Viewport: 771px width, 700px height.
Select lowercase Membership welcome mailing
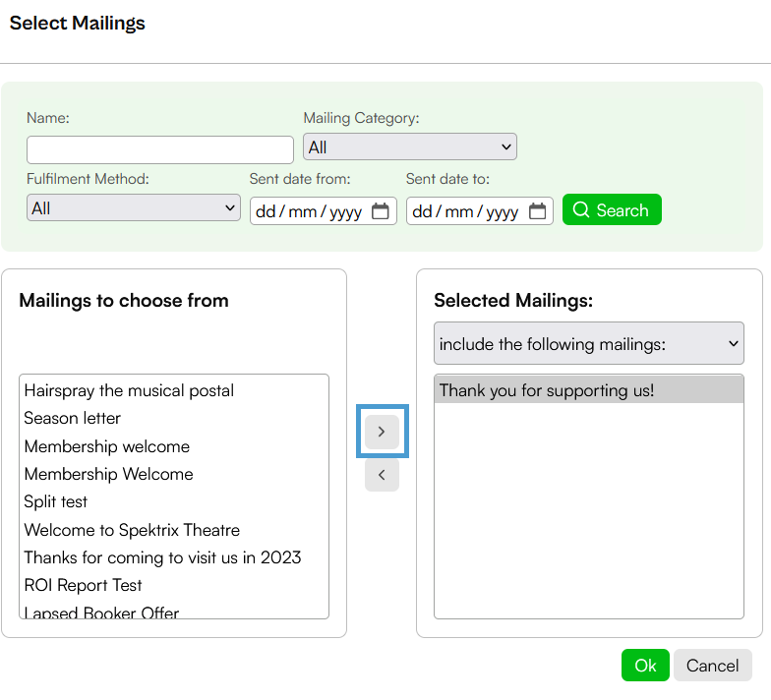coord(173,446)
